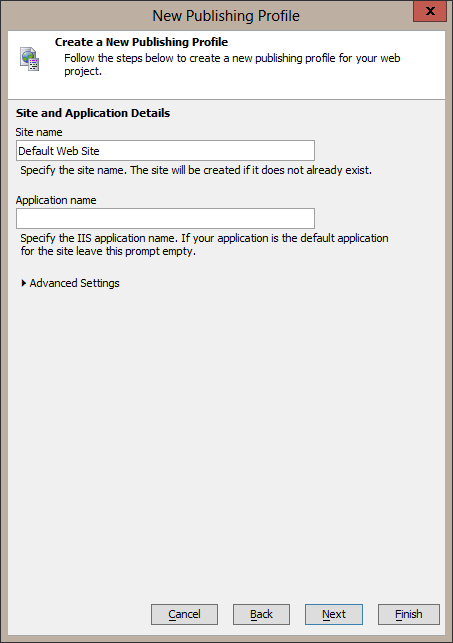Close the New Publishing Profile dialog
The width and height of the screenshot is (453, 643).
(430, 11)
